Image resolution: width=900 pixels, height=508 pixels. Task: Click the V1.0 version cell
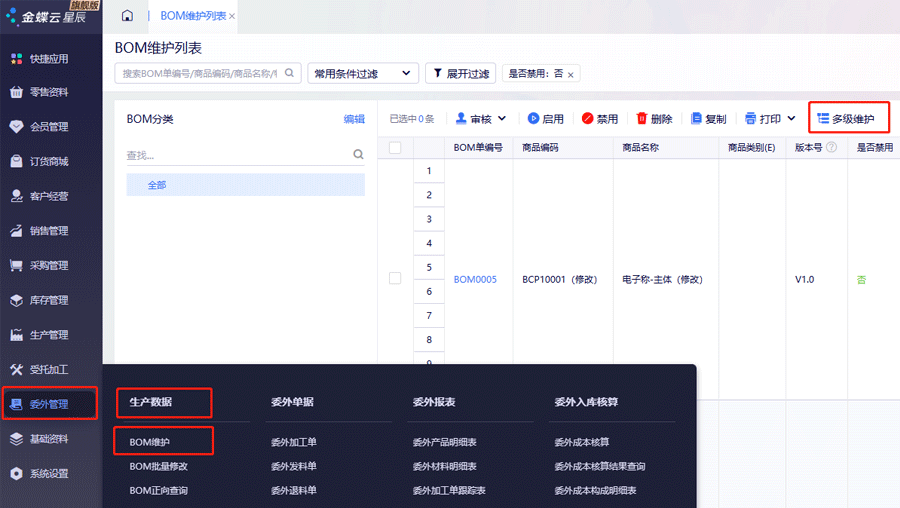tap(804, 280)
